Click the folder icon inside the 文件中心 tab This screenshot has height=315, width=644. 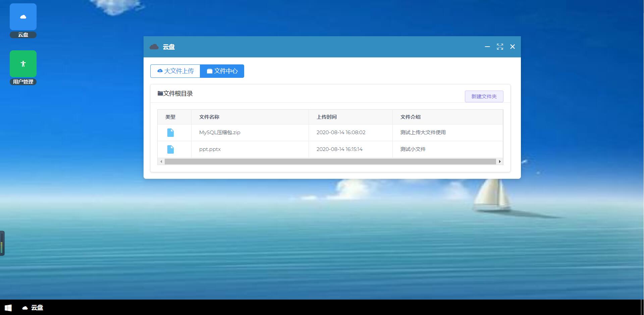[210, 71]
